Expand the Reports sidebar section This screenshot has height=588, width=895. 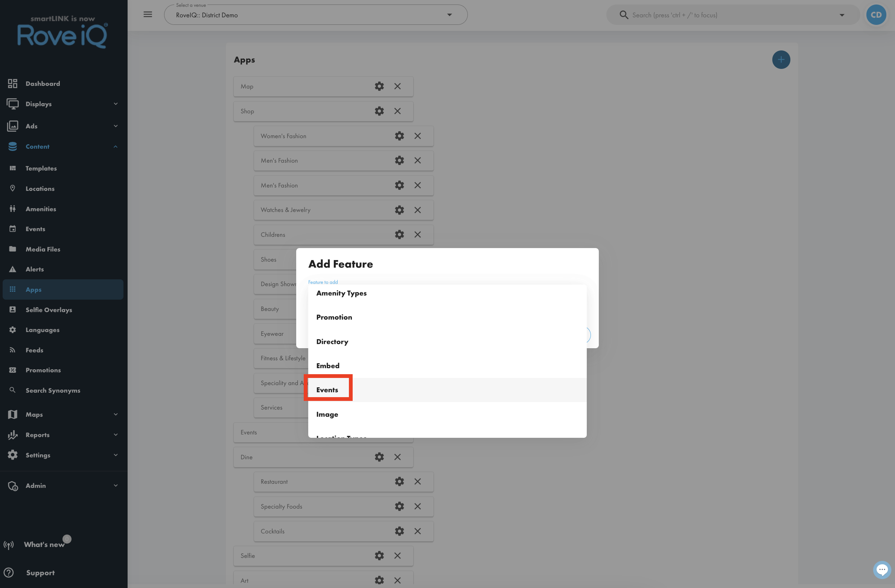63,435
